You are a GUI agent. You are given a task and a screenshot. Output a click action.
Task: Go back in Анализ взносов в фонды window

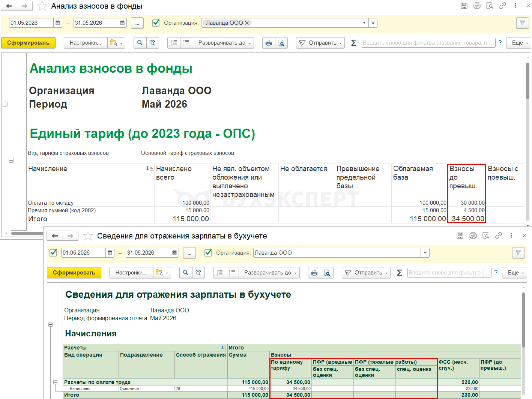tap(9, 6)
